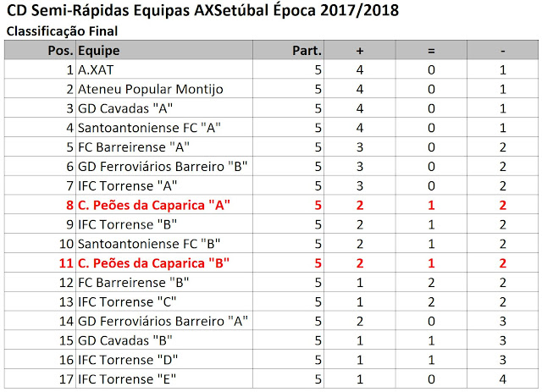
Task: Select GD Ferroviários Barreiro "A" cell
Action: pos(164,322)
